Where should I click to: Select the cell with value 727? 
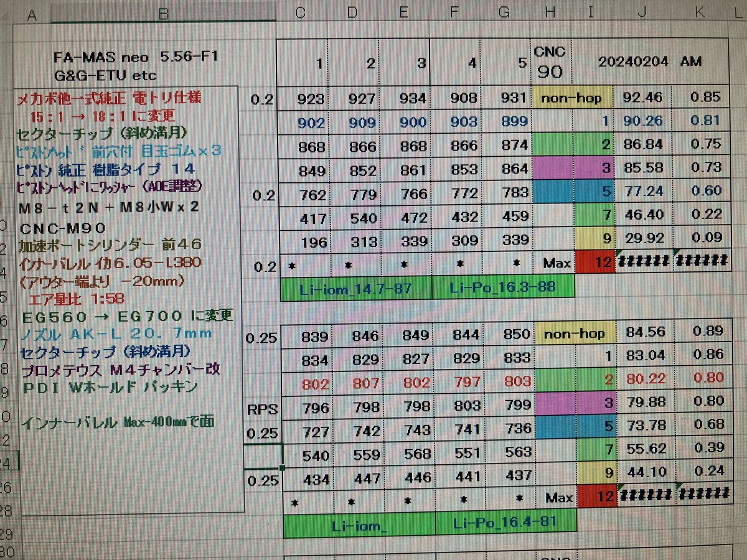306,431
